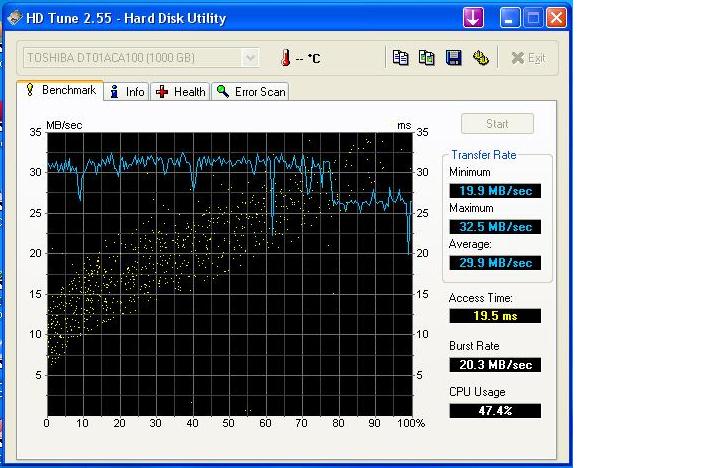Copy results text to clipboard icon
The width and height of the screenshot is (720, 468).
(401, 58)
